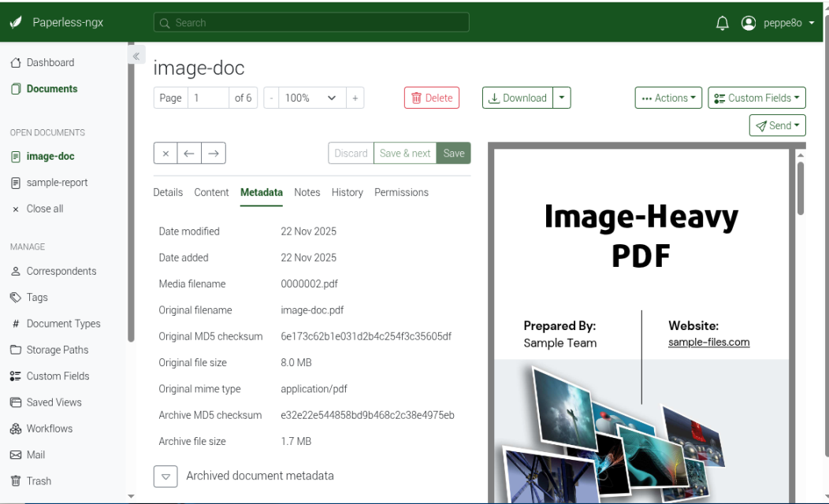Click the Paperless-ngx leaf logo

(x=17, y=22)
